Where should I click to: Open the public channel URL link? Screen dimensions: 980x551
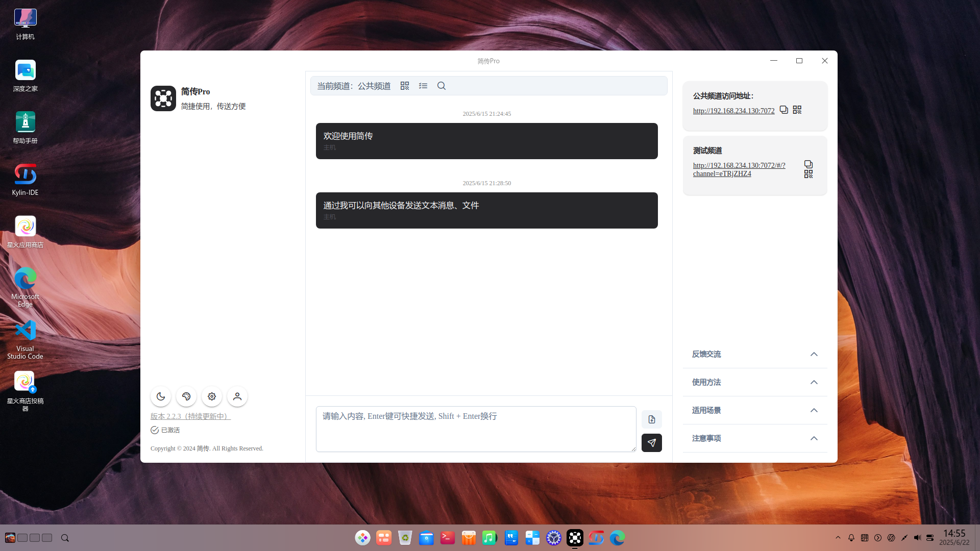click(733, 111)
